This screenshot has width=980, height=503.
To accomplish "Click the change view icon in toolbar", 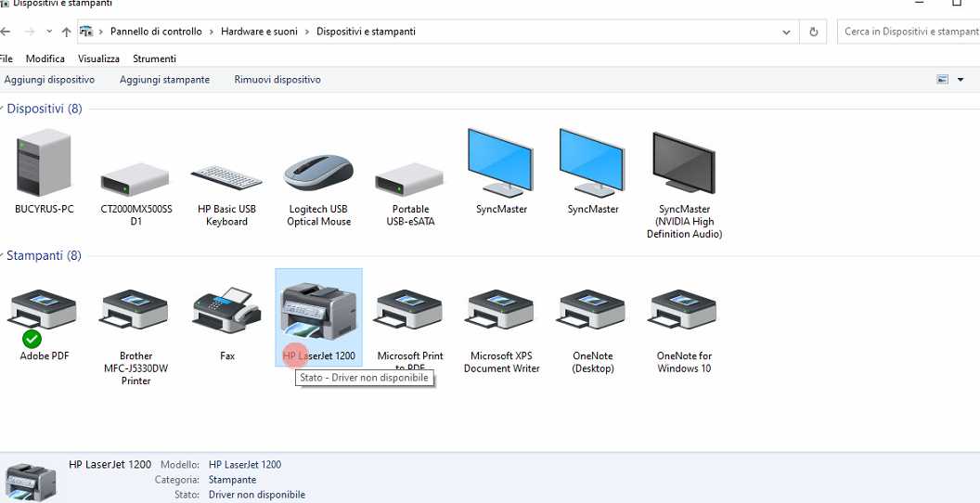I will tap(942, 80).
